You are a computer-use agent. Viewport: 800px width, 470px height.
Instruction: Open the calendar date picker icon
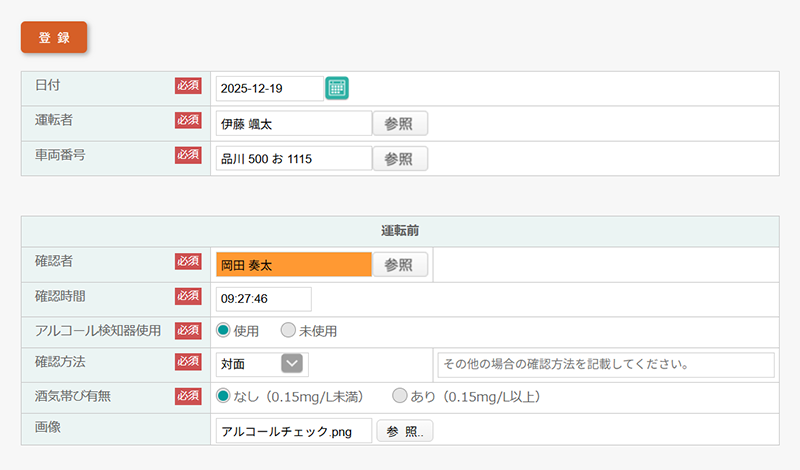337,89
